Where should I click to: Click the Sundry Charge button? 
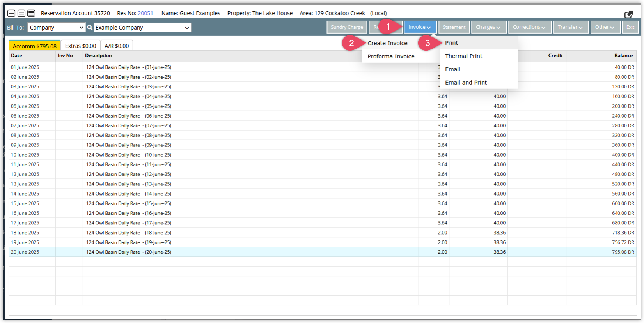click(x=347, y=27)
